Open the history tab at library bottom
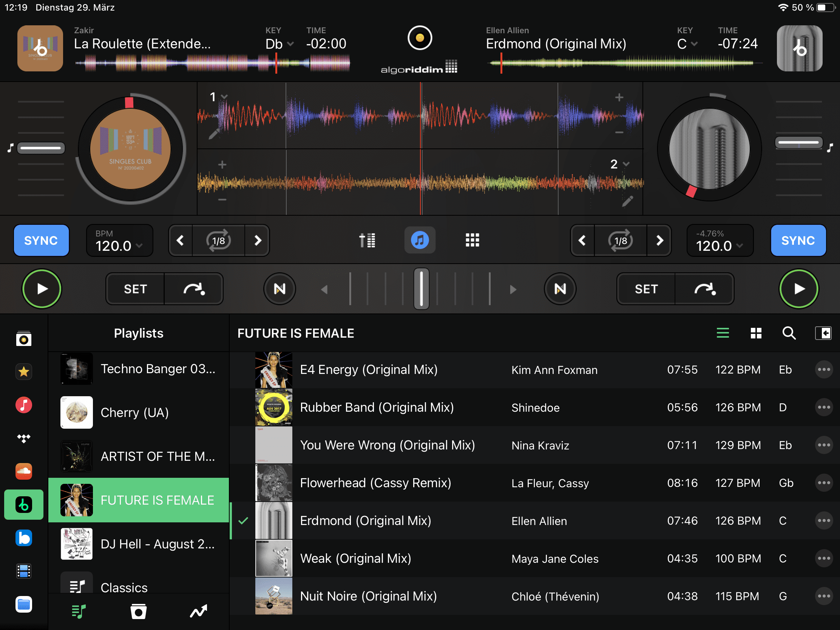 tap(138, 611)
